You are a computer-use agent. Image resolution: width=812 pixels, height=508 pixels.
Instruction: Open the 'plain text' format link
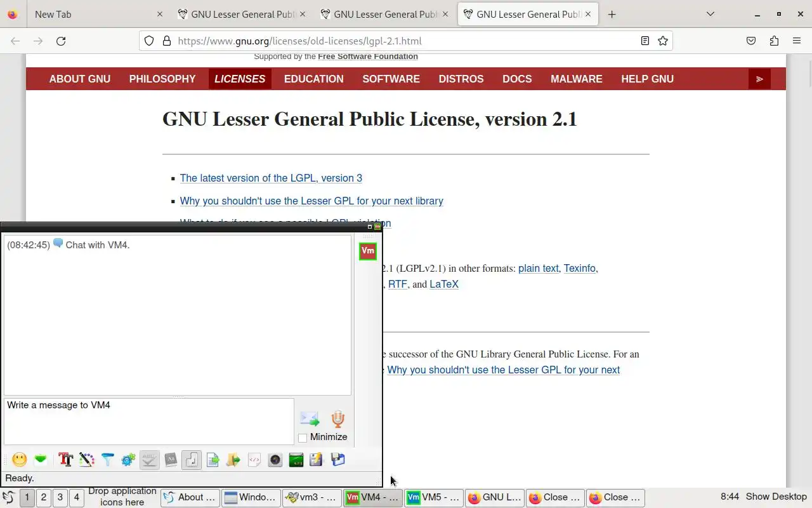tap(539, 269)
